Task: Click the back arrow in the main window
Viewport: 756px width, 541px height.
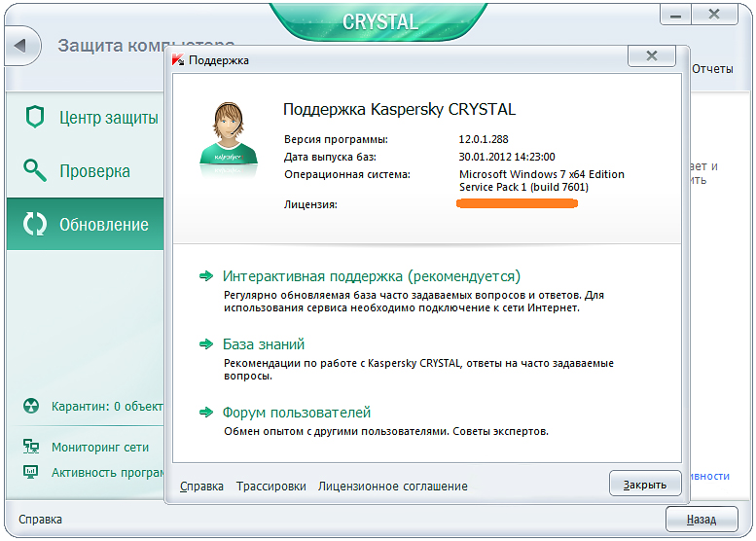Action: coord(20,46)
